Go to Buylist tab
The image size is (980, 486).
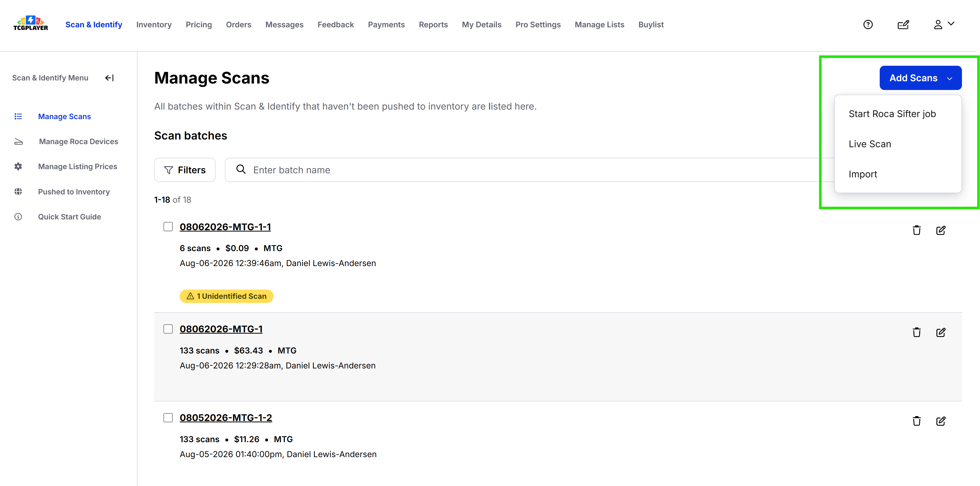coord(651,25)
